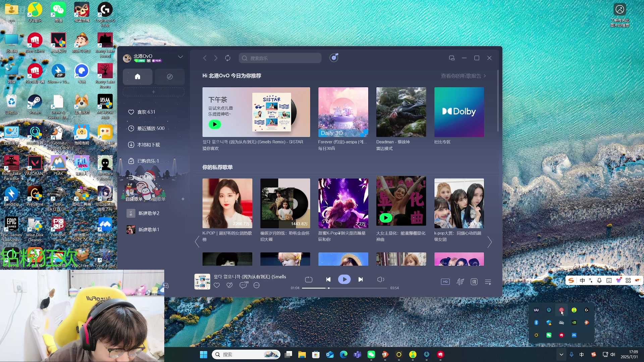Open the comments icon showing 188
The height and width of the screenshot is (362, 644).
tap(244, 285)
